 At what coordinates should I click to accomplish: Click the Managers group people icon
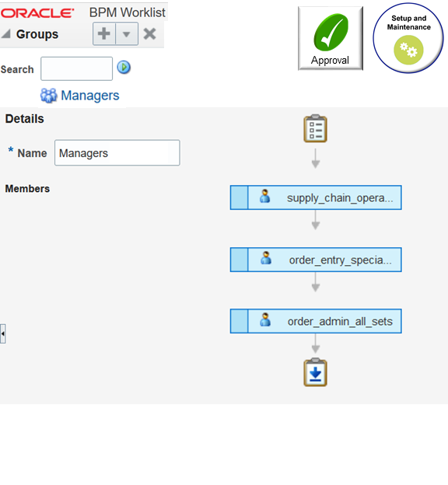click(x=48, y=96)
